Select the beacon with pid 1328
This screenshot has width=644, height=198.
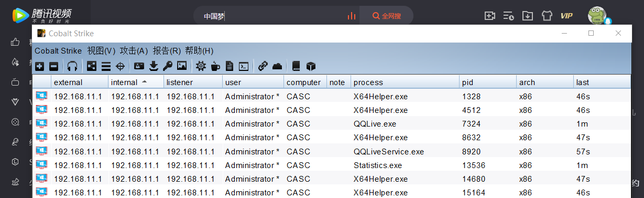[x=332, y=96]
